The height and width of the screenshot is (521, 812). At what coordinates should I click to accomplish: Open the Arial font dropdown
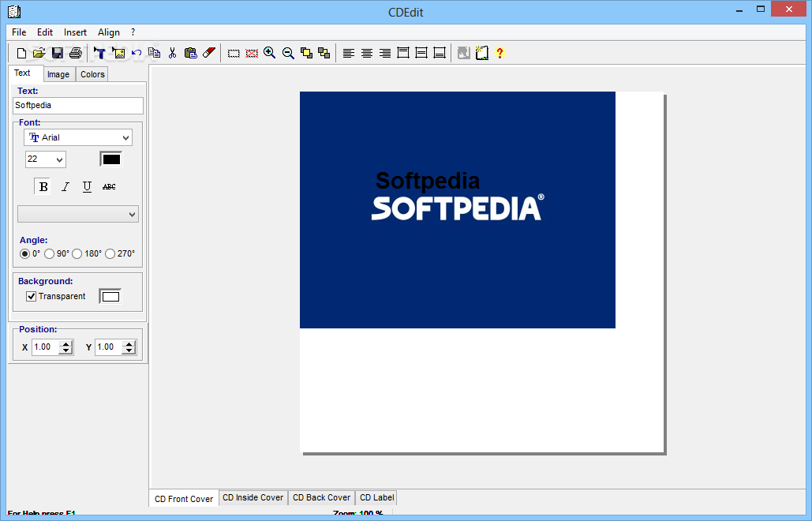[125, 138]
